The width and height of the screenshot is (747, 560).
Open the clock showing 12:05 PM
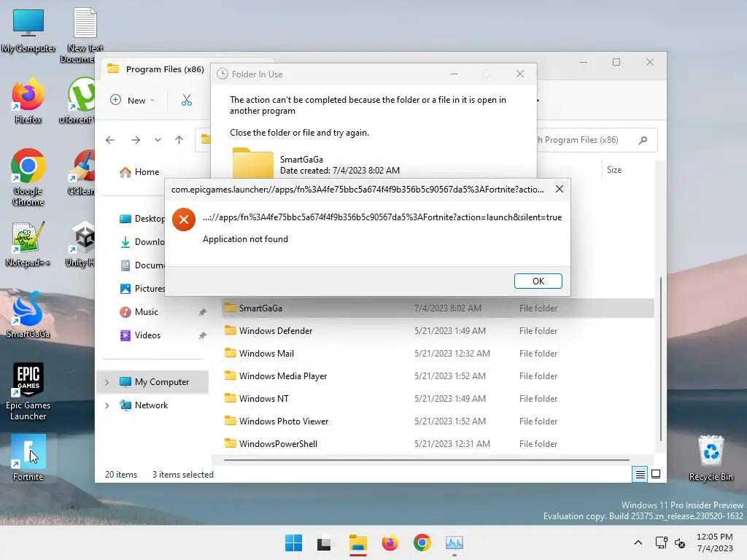pos(715,542)
